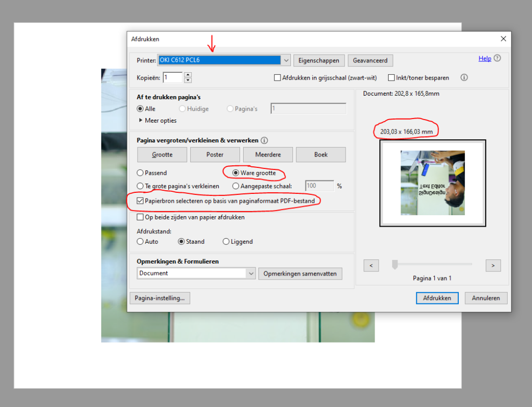Open printer Eigenschappen
532x407 pixels.
(x=319, y=60)
